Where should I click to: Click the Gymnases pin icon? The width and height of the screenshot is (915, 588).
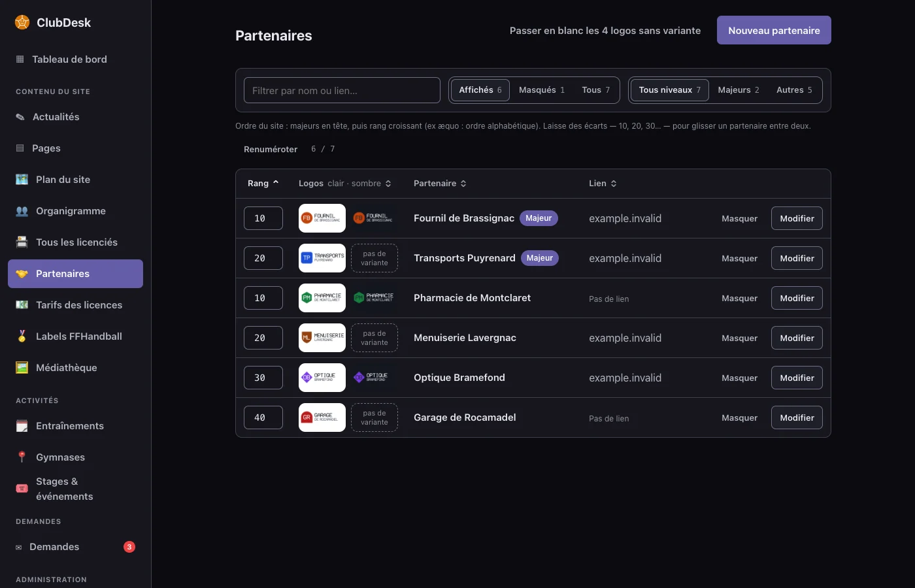(22, 457)
